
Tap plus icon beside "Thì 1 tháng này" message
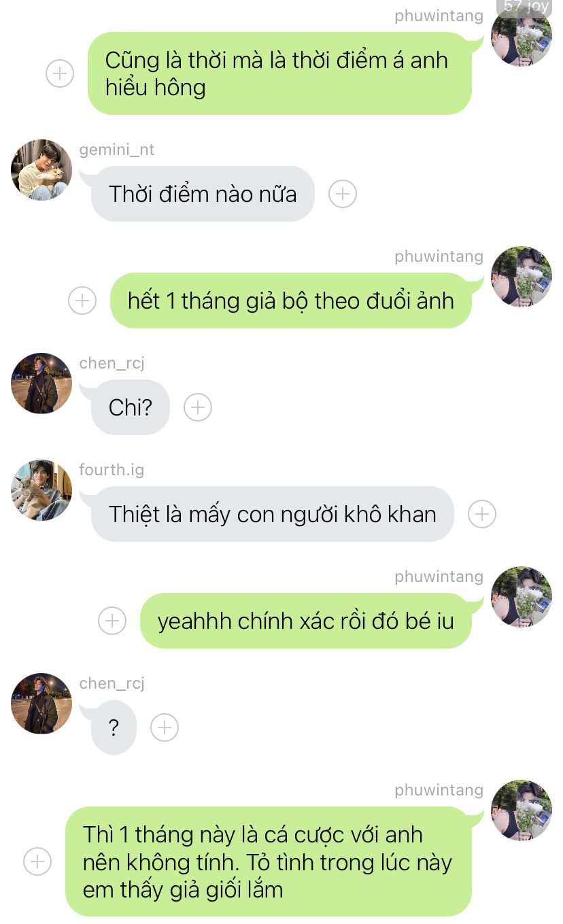click(x=37, y=862)
